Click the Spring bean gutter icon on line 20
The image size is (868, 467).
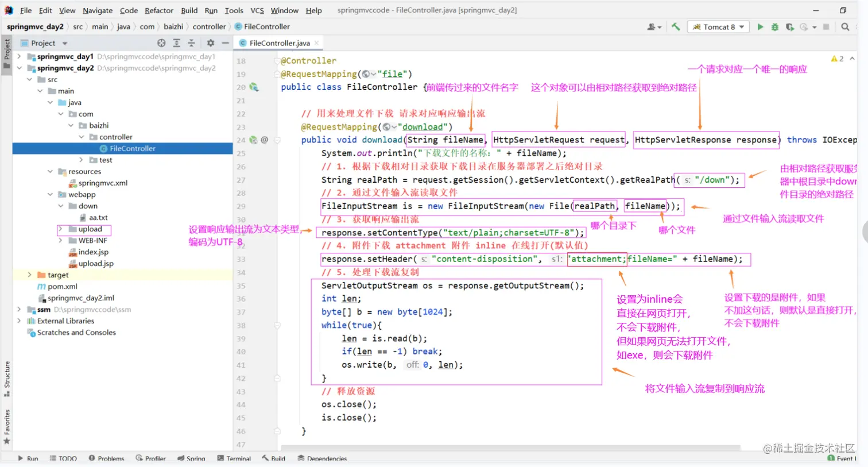[254, 87]
